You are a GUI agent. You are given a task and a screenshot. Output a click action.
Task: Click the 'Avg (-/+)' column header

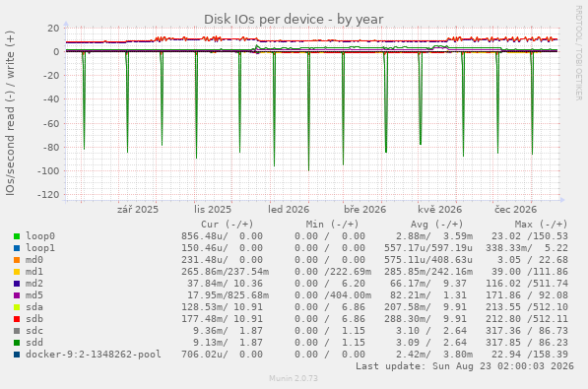(437, 225)
